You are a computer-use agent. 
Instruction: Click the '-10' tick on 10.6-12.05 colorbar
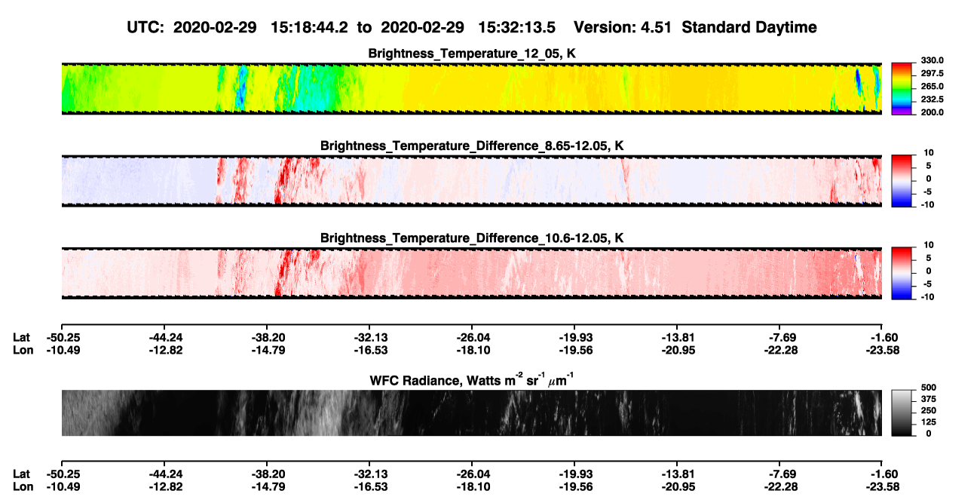[x=927, y=296]
